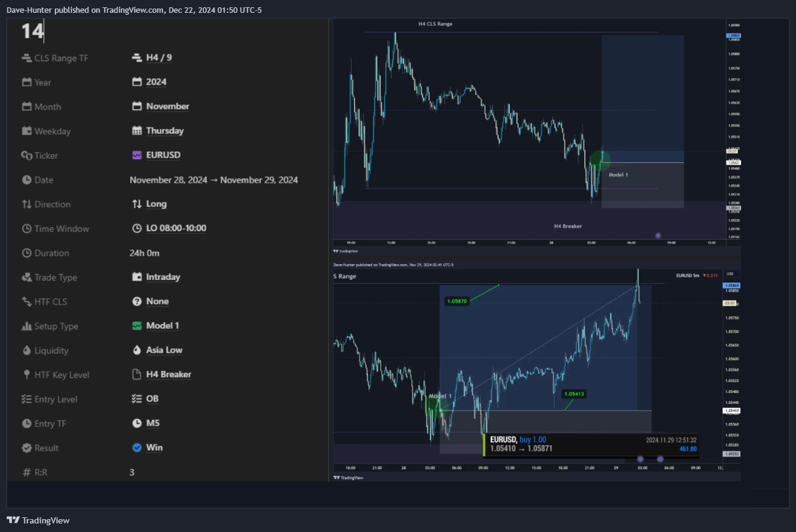The height and width of the screenshot is (532, 796).
Task: Click the blue 1.05869 price axis label
Action: point(733,285)
